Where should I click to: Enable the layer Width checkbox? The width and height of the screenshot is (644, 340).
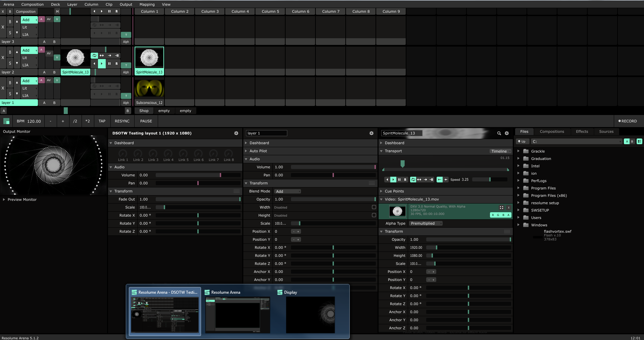click(374, 207)
